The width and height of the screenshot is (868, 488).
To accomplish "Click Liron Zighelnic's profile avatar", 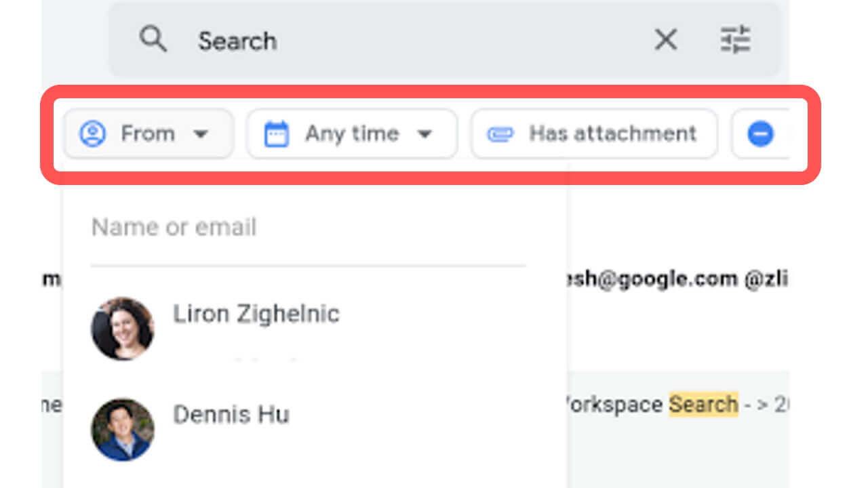I will tap(123, 329).
